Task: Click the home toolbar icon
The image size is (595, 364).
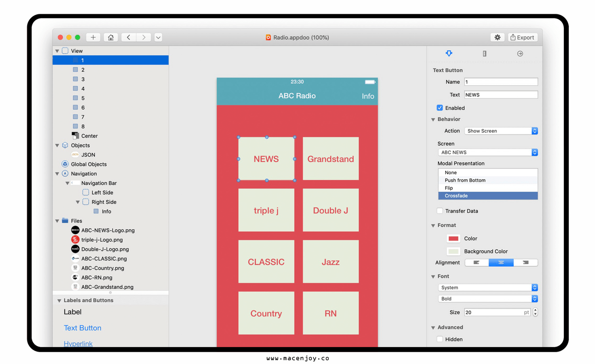Action: point(111,37)
